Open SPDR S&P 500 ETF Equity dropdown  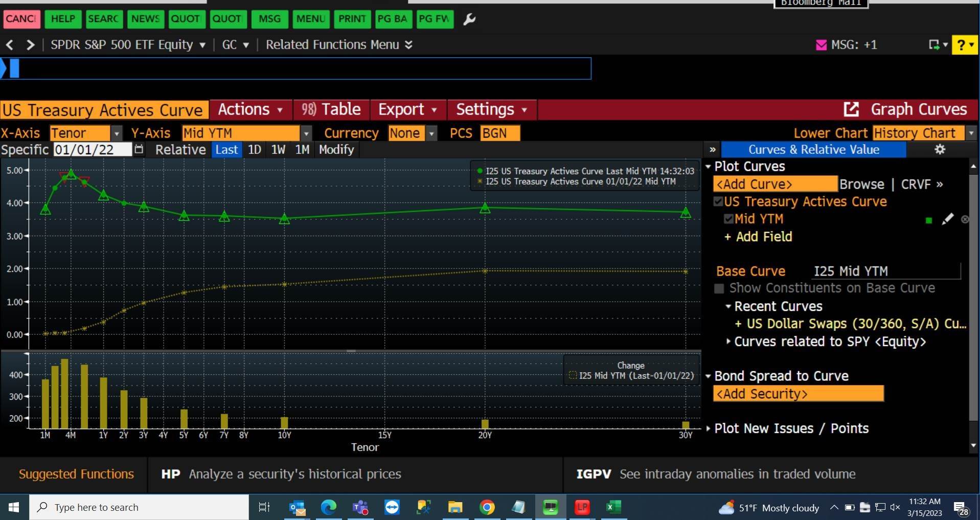[128, 45]
